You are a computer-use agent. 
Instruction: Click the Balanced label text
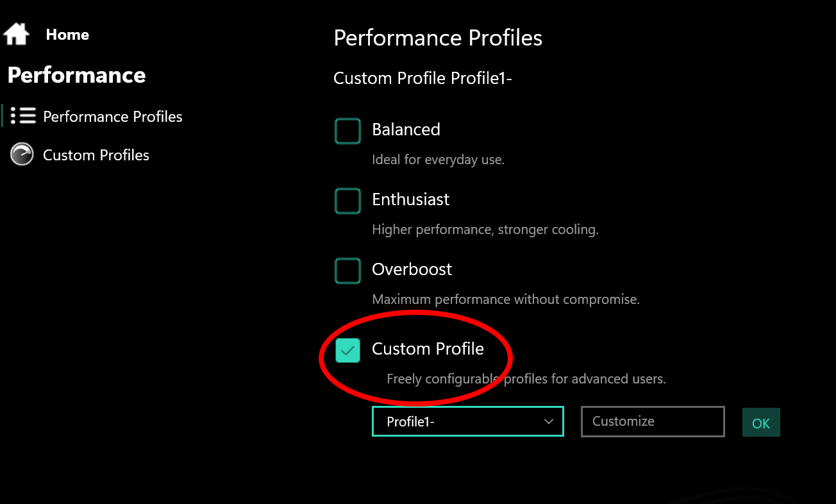tap(406, 130)
